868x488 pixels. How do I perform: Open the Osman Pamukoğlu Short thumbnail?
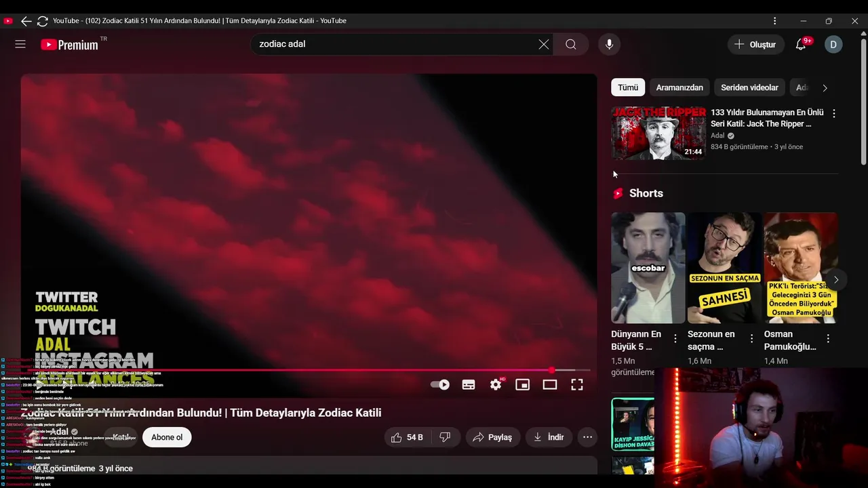(801, 268)
